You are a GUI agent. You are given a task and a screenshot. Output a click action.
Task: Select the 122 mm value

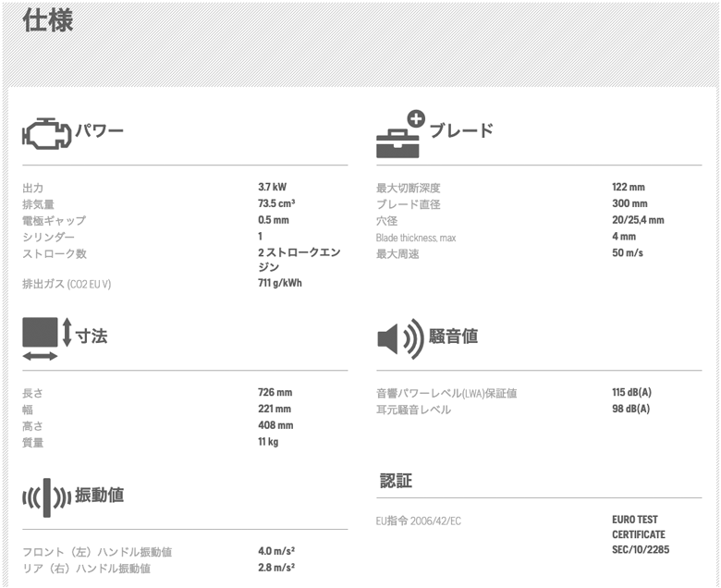coord(629,187)
